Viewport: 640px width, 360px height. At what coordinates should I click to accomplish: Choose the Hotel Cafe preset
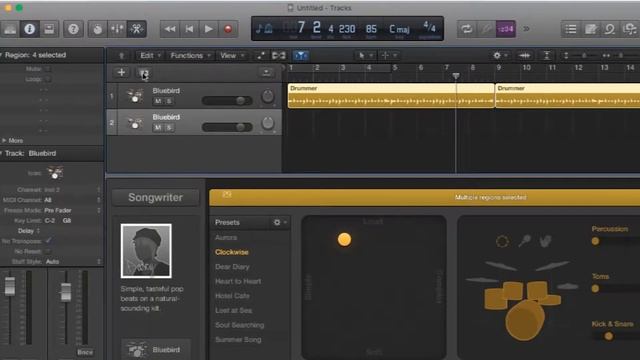click(x=232, y=296)
